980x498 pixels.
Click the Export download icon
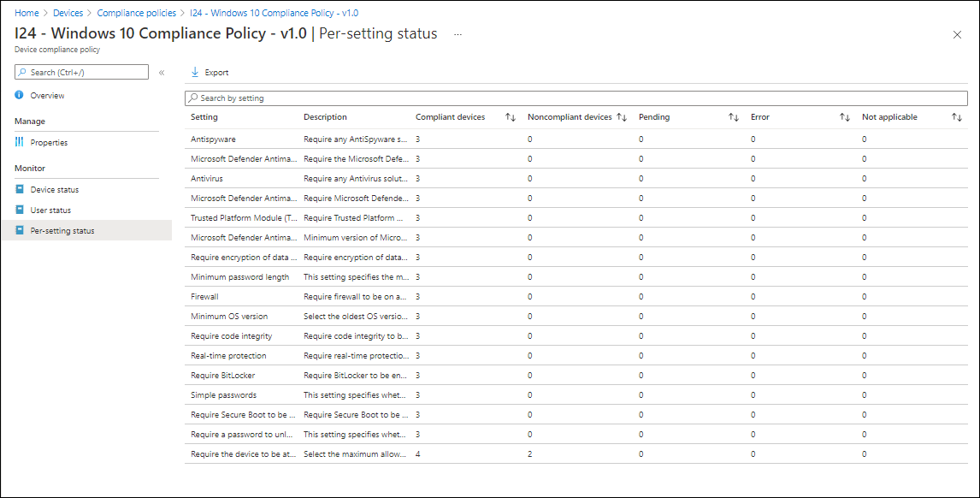195,72
